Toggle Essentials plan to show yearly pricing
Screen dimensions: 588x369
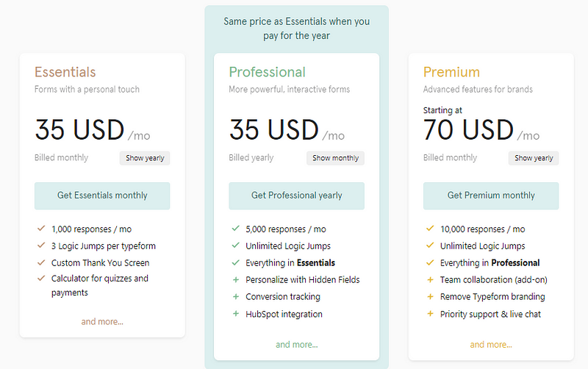(x=145, y=158)
